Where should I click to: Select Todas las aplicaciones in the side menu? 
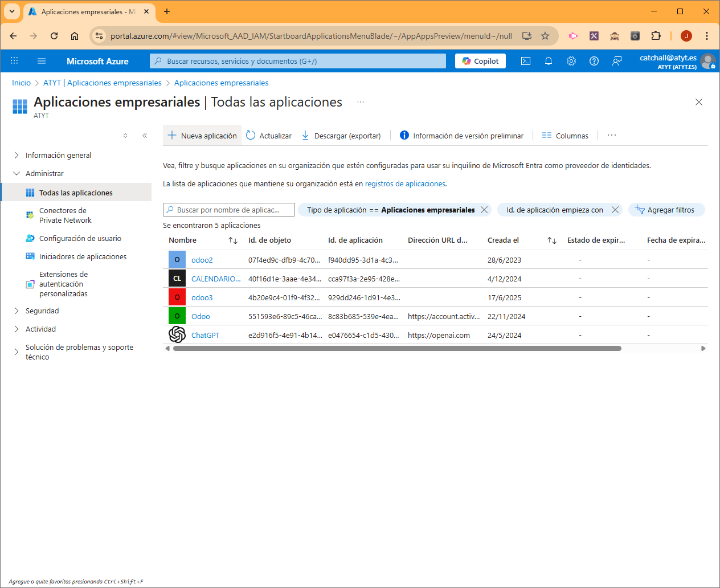(x=76, y=193)
